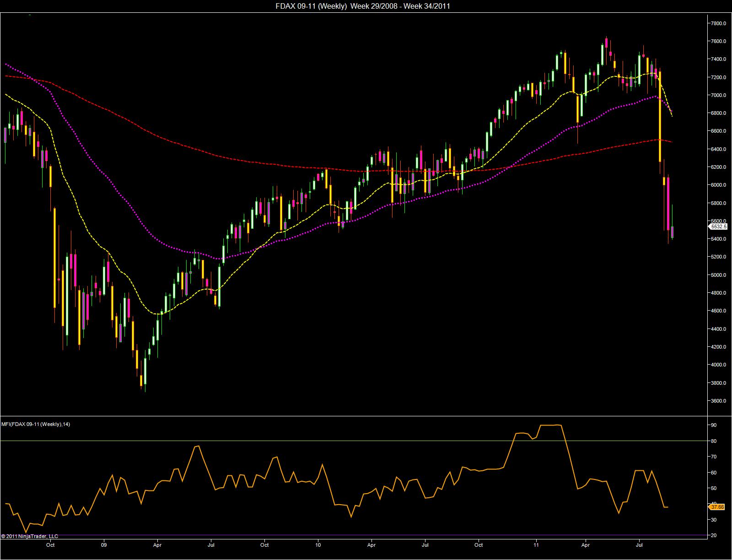Click the 5400.0 price axis label
Screen dimensions: 732x560
click(x=719, y=239)
